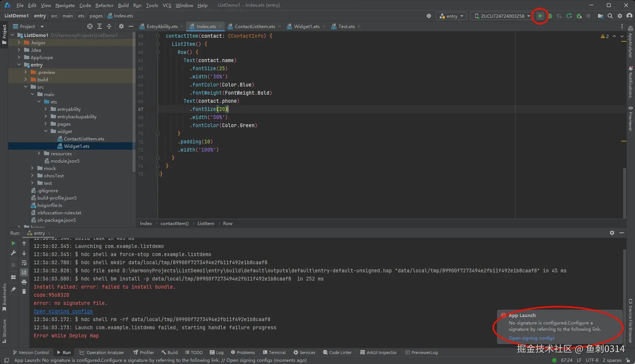Print the run console output
Image resolution: width=635 pixels, height=364 pixels.
click(x=24, y=282)
